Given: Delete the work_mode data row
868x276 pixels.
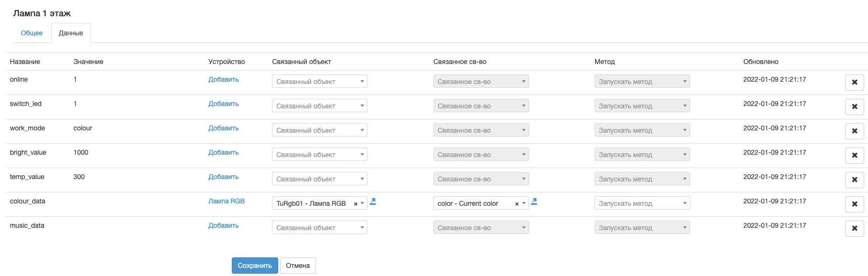Looking at the screenshot, I should (x=854, y=131).
